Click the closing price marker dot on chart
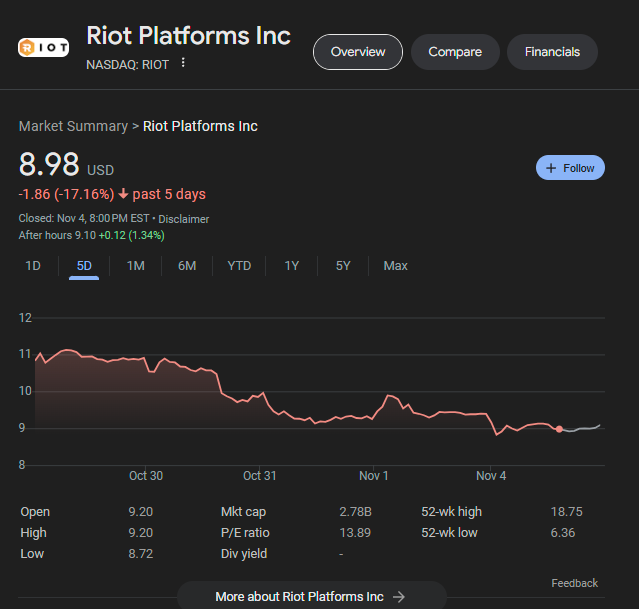Screen dimensions: 639x609 pyautogui.click(x=559, y=429)
